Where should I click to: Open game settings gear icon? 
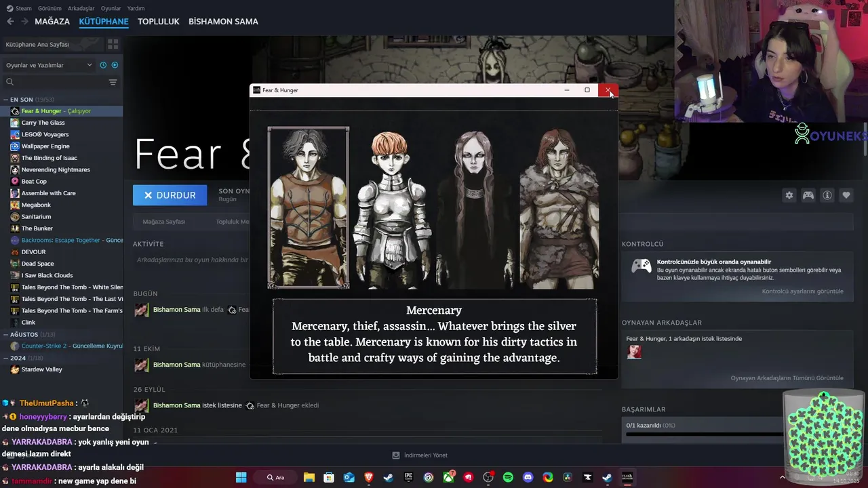pyautogui.click(x=789, y=195)
